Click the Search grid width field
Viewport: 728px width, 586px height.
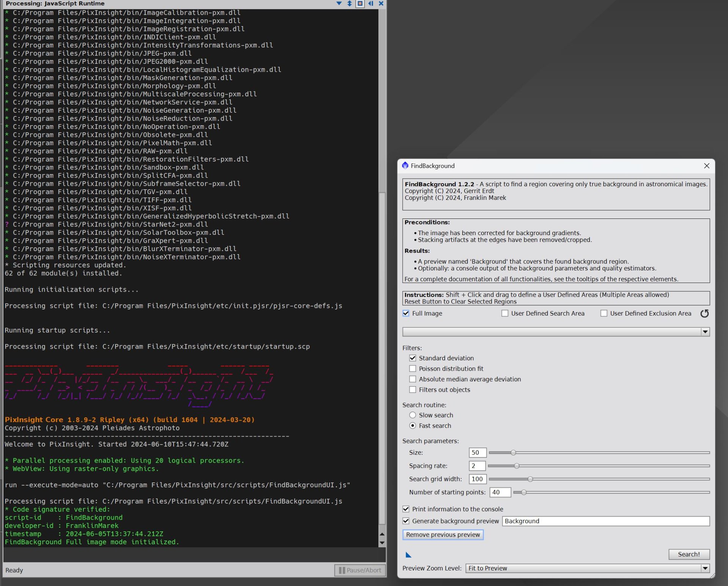[477, 479]
